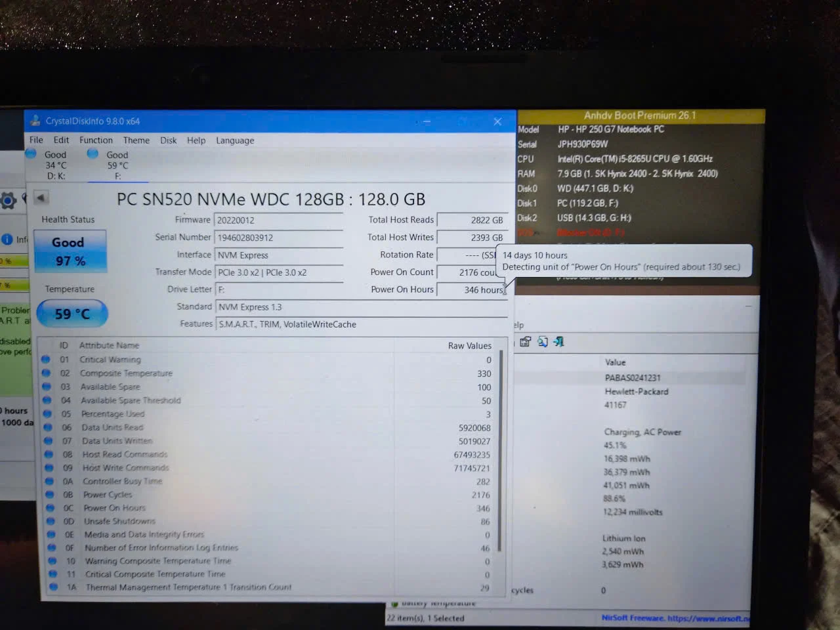Click the Total Host Writes value 2393 GB
The image size is (840, 630).
tap(471, 238)
